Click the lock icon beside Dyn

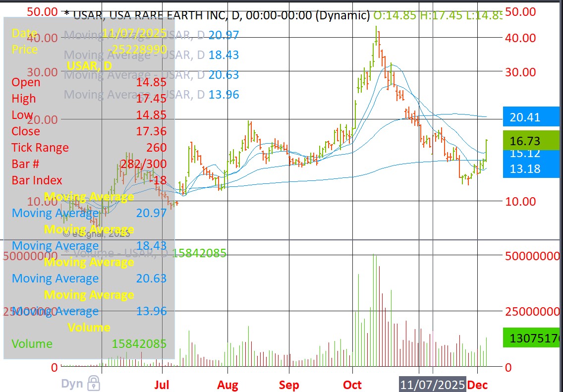(x=94, y=383)
